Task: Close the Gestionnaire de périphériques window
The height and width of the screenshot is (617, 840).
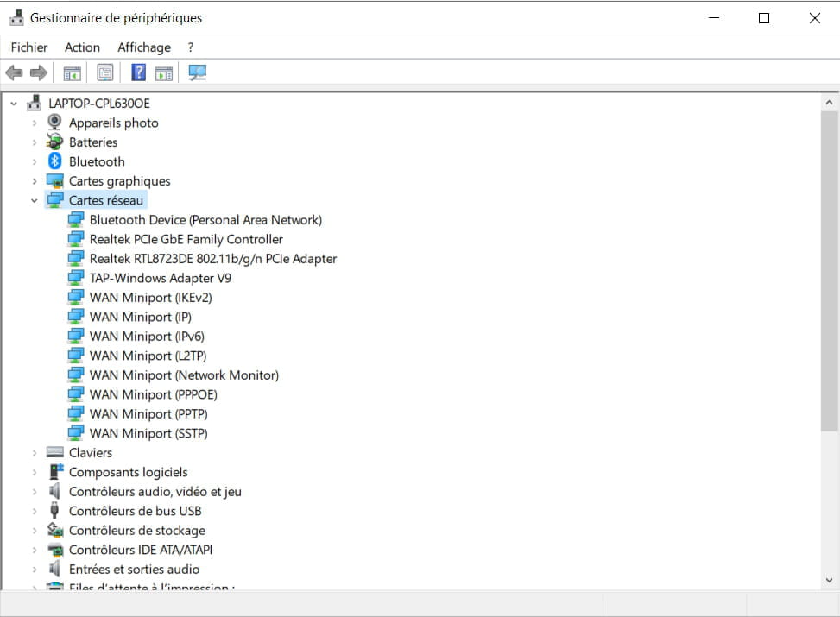Action: click(x=815, y=17)
